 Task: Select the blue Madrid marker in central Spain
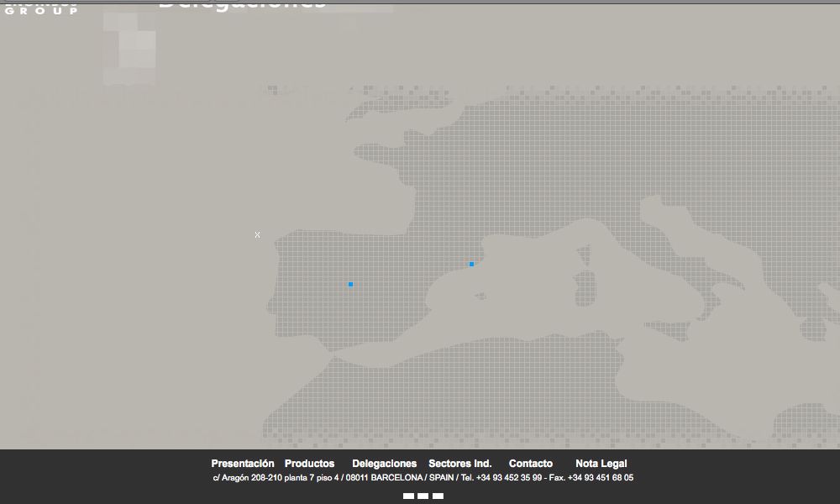click(350, 285)
